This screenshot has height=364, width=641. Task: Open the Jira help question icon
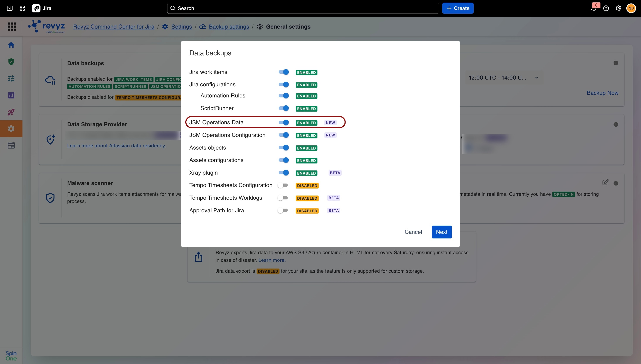[606, 8]
